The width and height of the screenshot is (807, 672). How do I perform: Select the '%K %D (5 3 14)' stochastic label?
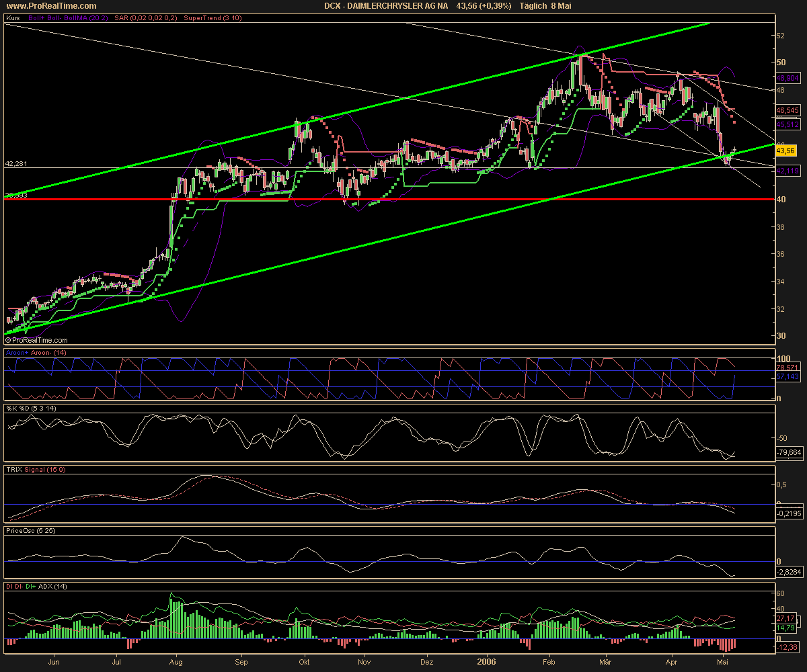(30, 408)
